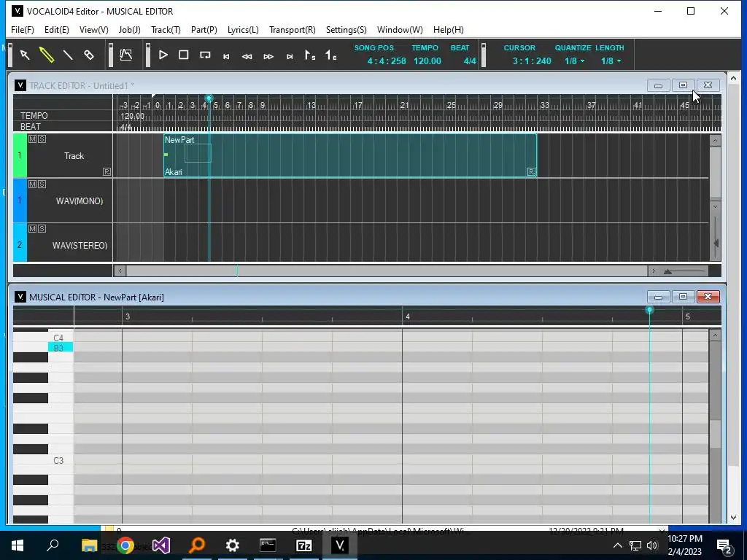Screen dimensions: 747x560
Task: Open the Transport(R) menu
Action: [292, 29]
